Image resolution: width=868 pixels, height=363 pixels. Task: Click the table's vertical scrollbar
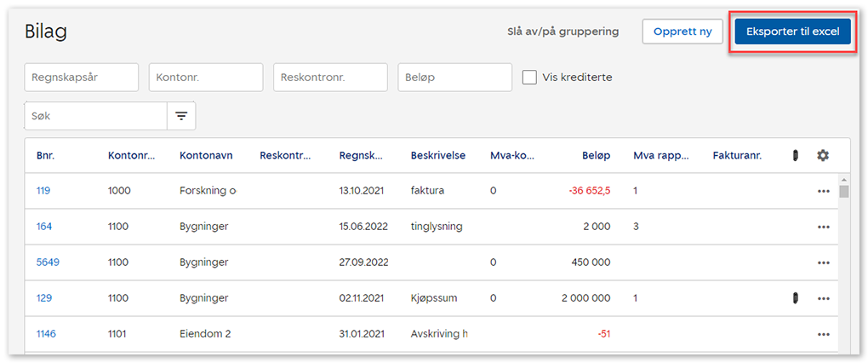(x=843, y=256)
